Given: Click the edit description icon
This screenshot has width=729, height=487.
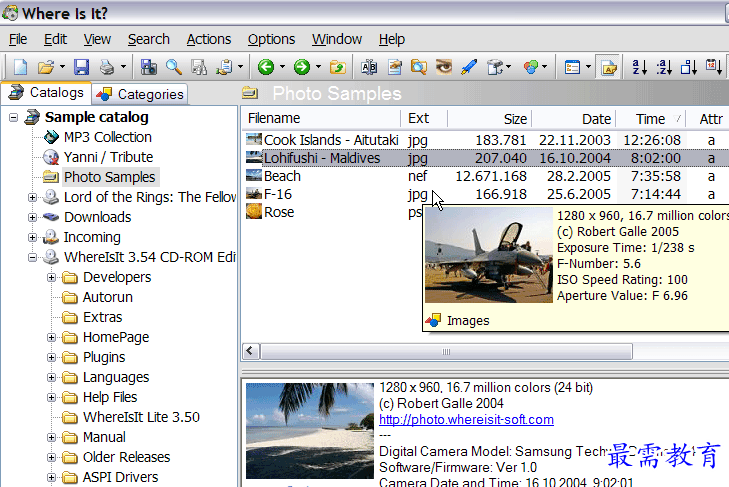Looking at the screenshot, I should click(x=395, y=67).
